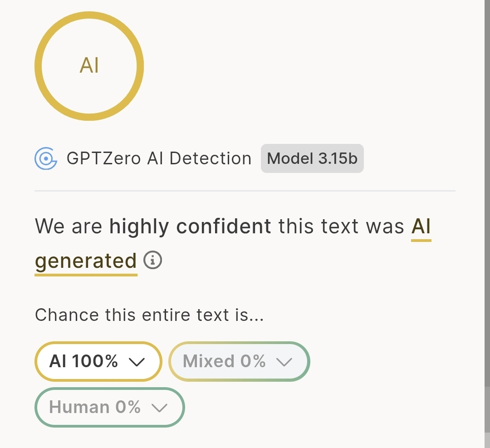Click the chevron arrow in Human 0% pill

(159, 408)
